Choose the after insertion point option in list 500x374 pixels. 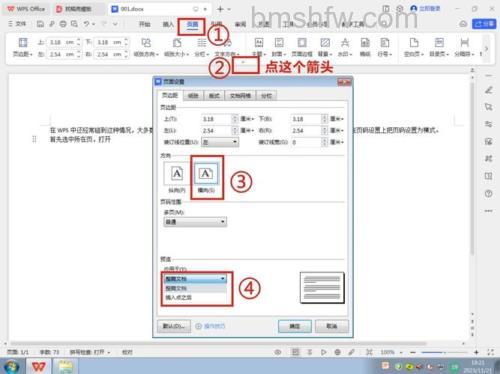pyautogui.click(x=195, y=297)
